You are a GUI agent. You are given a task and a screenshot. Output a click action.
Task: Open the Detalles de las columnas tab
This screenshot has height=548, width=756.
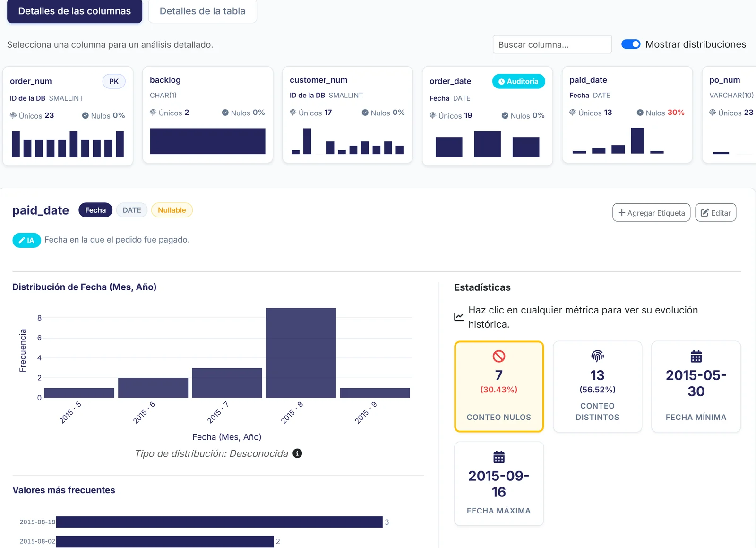click(x=75, y=11)
